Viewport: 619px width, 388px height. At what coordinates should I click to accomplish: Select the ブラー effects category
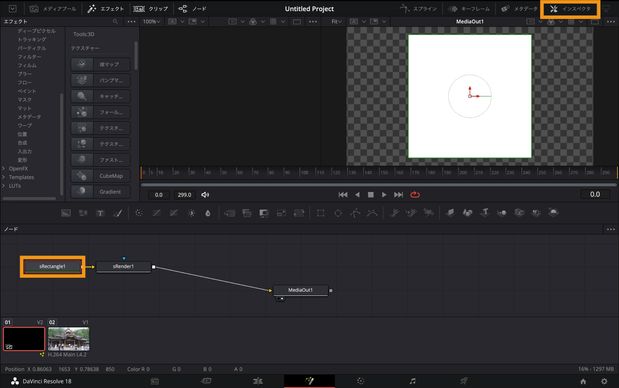point(24,74)
